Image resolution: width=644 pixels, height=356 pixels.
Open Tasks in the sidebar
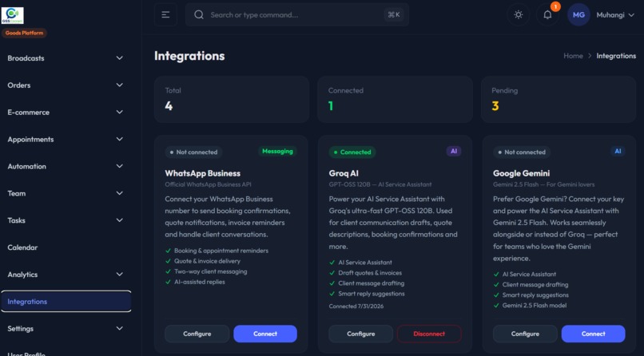click(66, 220)
